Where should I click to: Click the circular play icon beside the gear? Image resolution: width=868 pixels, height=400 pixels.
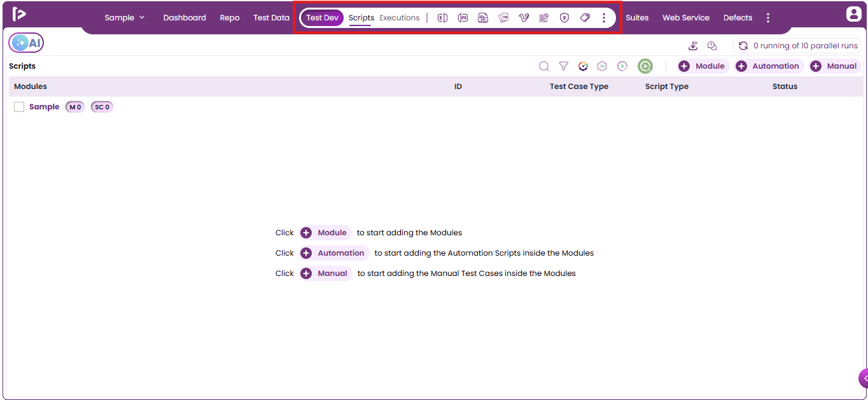point(622,66)
